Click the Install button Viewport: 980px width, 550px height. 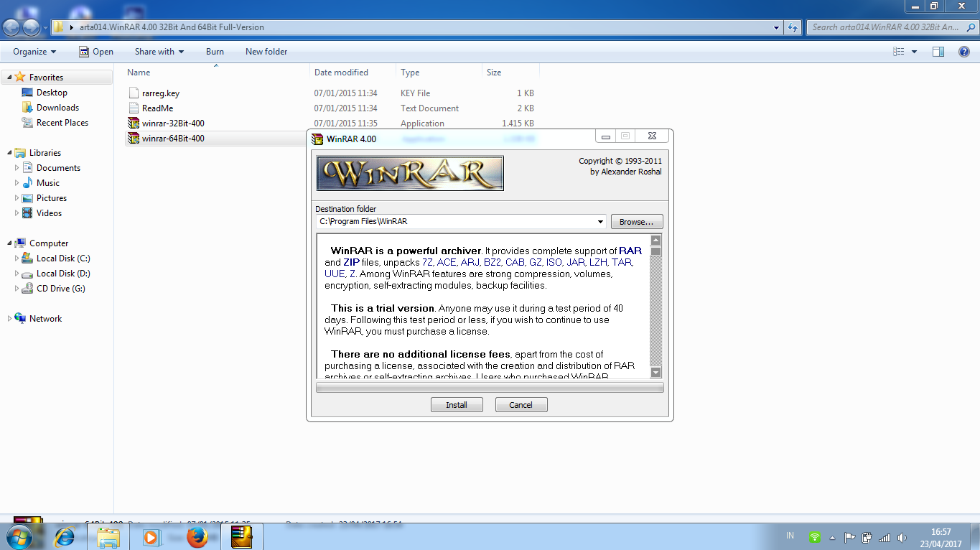point(457,405)
